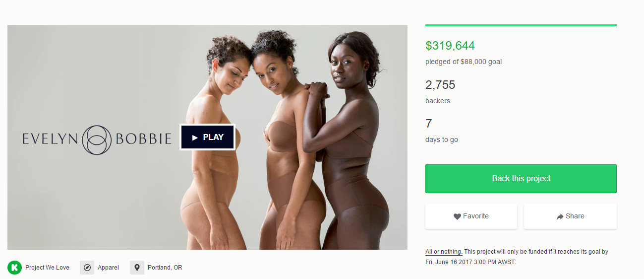Click the 7 days to go counter
The image size is (644, 279).
(x=429, y=124)
